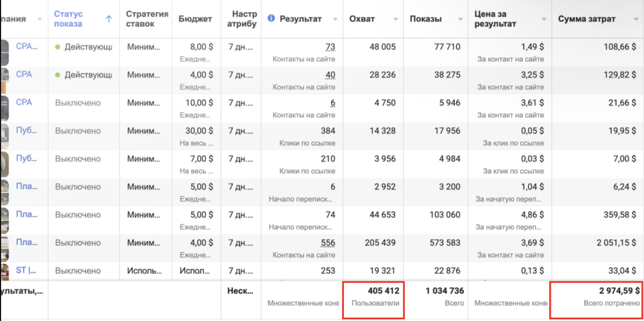Open the third CPA campaign link

coord(24,102)
